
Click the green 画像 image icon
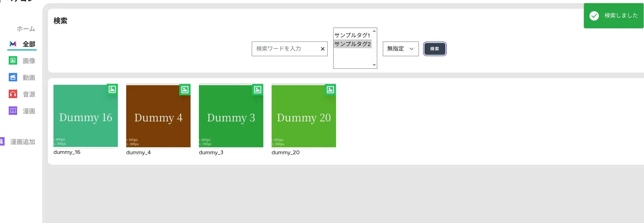point(13,61)
